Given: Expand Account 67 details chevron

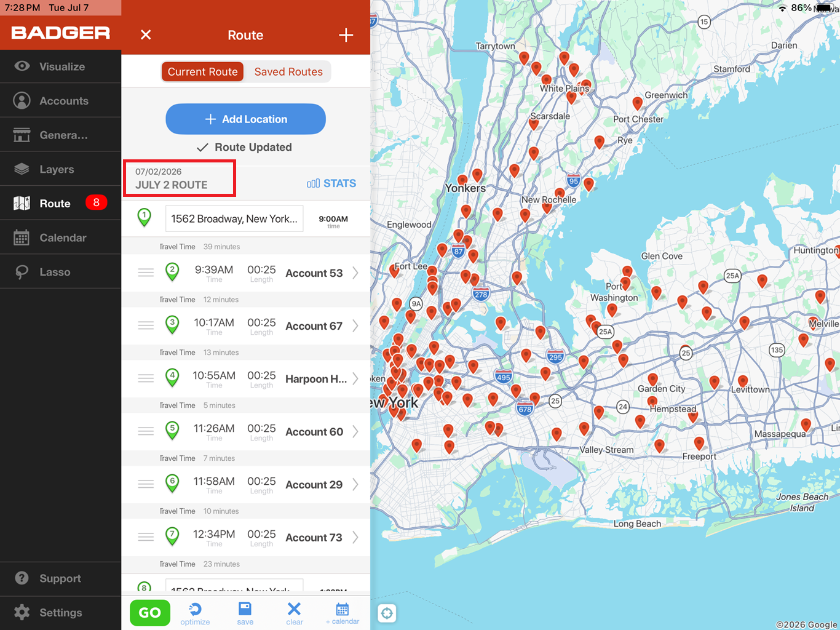Looking at the screenshot, I should 355,325.
